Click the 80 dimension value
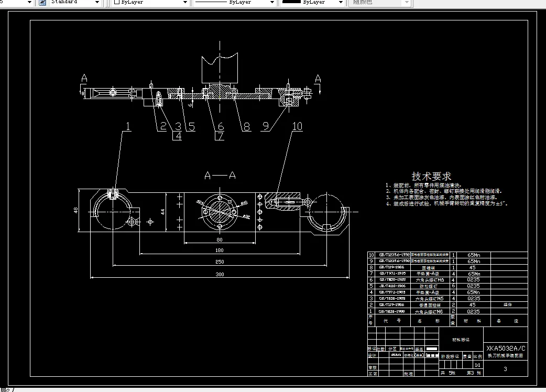Image resolution: width=546 pixels, height=392 pixels. click(x=220, y=240)
